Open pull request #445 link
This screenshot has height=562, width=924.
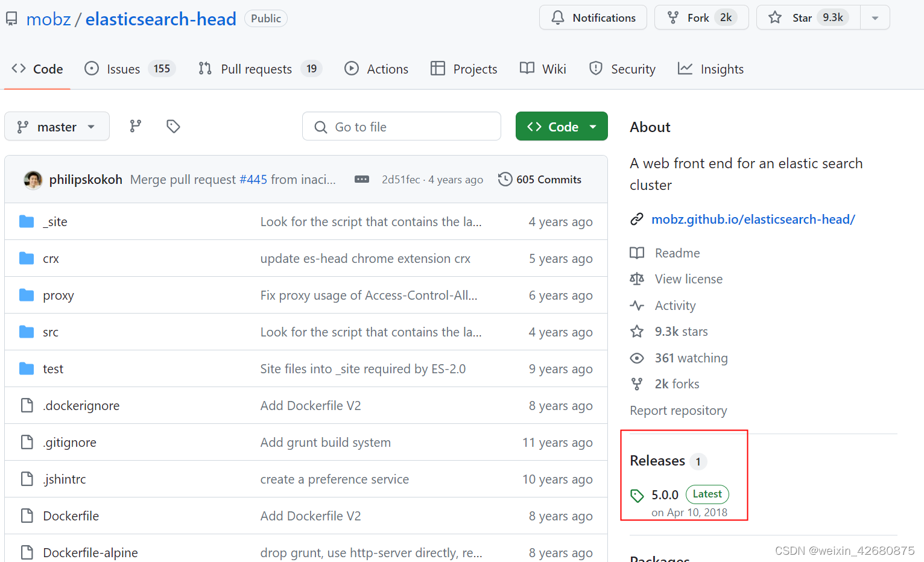tap(253, 180)
